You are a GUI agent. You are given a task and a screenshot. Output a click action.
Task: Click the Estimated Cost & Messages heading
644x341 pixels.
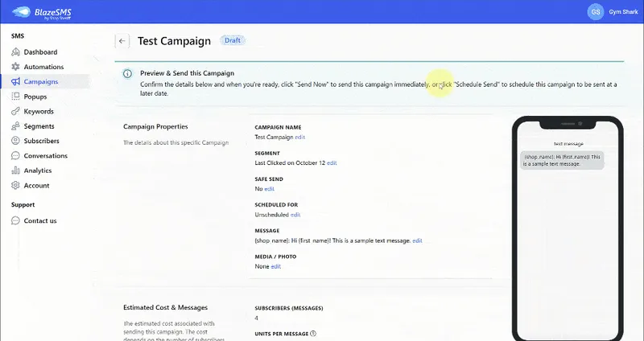click(165, 307)
